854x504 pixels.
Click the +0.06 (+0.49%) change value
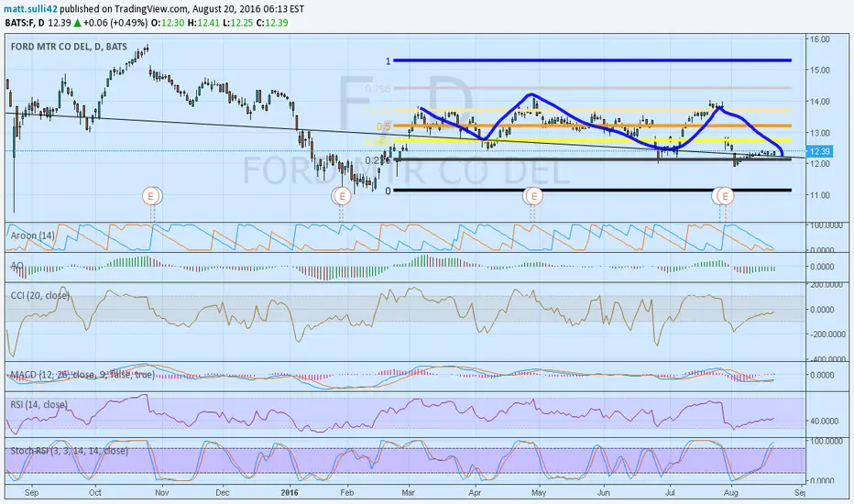click(x=115, y=23)
